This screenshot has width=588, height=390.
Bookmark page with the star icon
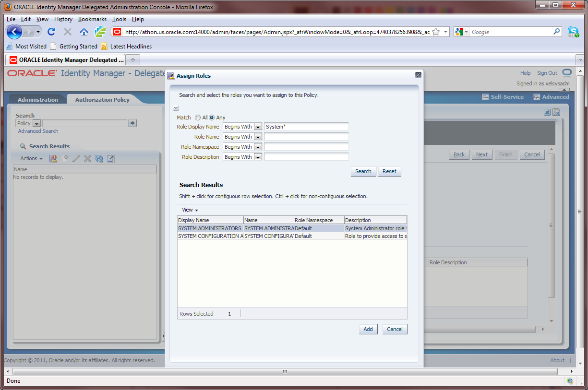[436, 32]
